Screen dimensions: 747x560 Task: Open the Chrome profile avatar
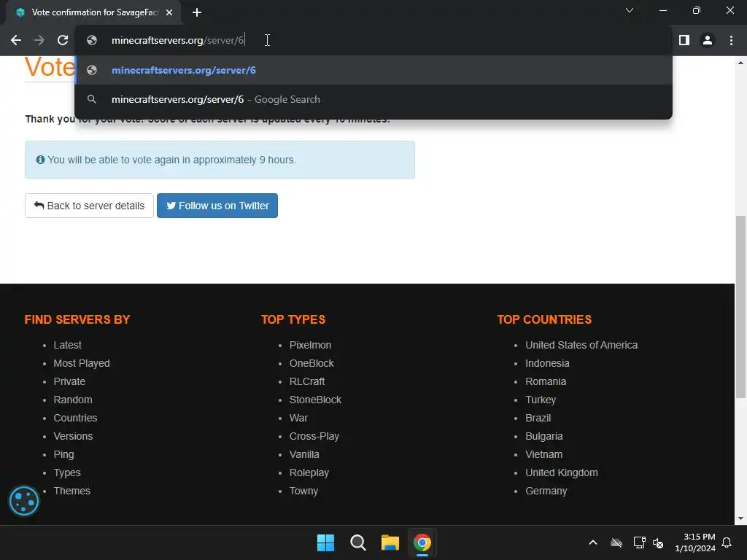pyautogui.click(x=708, y=41)
